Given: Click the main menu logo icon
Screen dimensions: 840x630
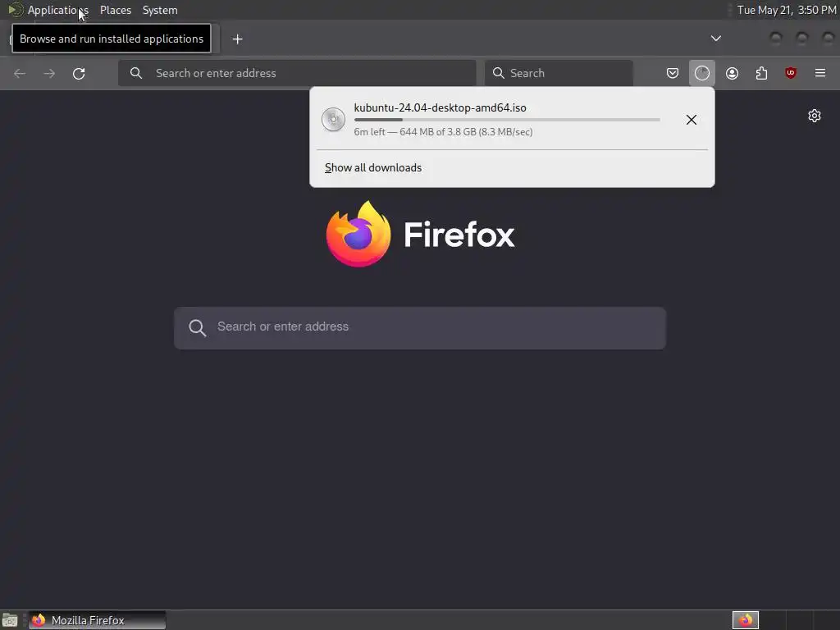Looking at the screenshot, I should tap(16, 10).
